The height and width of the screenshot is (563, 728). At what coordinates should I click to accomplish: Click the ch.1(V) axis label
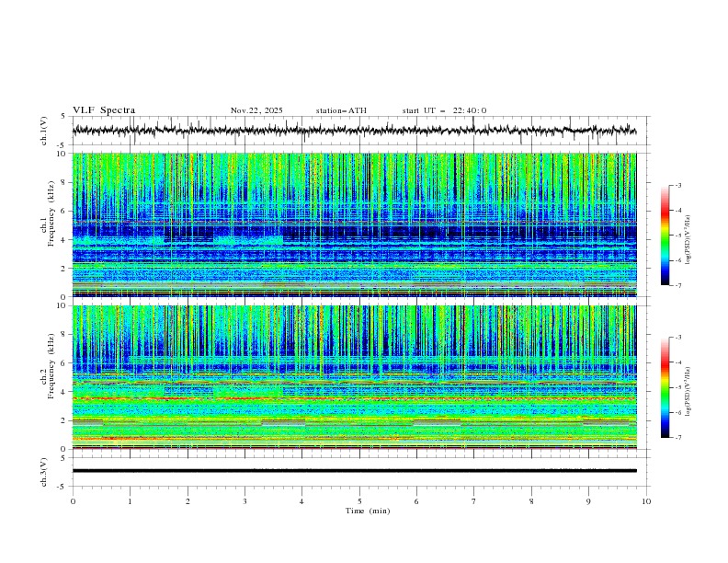(x=44, y=131)
